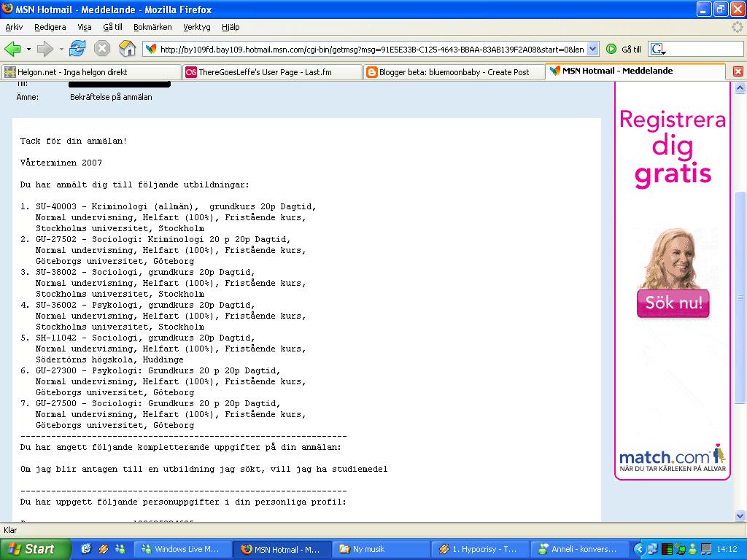Switch to Helgon.net tab
The height and width of the screenshot is (560, 747).
click(91, 72)
